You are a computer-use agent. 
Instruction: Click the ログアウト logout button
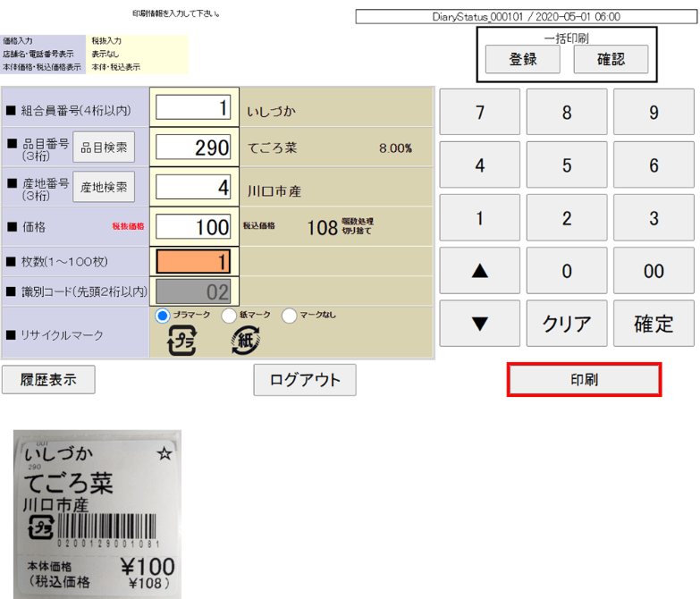(x=305, y=380)
